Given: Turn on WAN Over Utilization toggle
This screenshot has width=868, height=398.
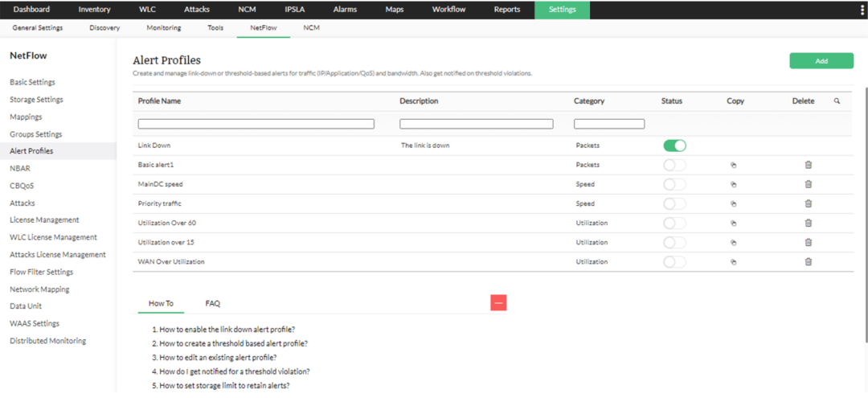Looking at the screenshot, I should [674, 261].
